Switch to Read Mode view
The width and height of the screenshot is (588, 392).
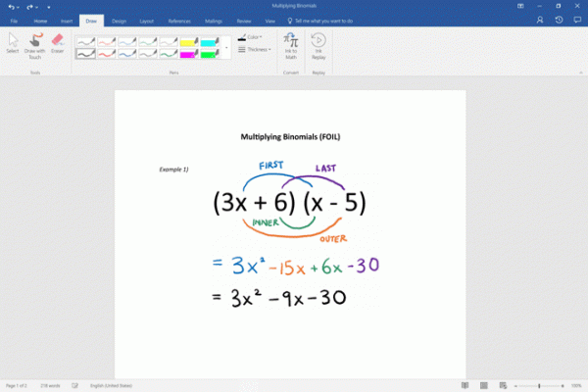(465, 385)
